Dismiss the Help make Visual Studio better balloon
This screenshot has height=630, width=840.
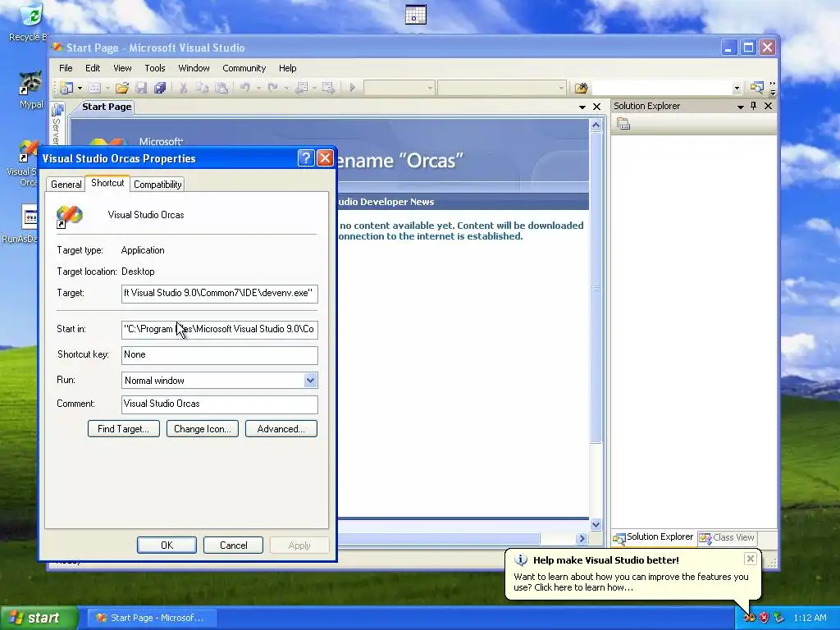(750, 559)
